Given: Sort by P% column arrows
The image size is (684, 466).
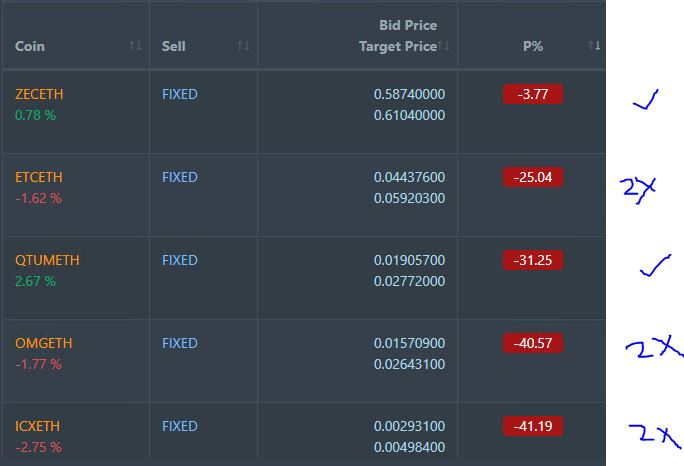Looking at the screenshot, I should pyautogui.click(x=594, y=45).
